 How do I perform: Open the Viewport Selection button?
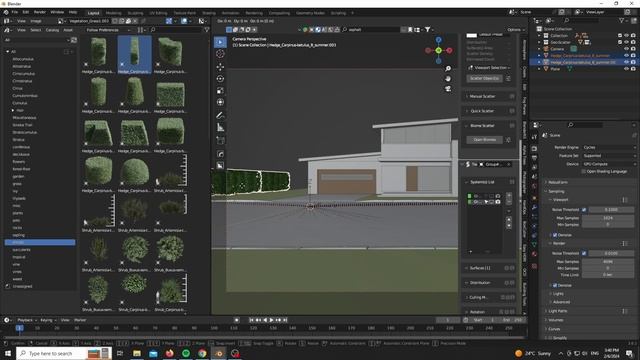coord(489,68)
